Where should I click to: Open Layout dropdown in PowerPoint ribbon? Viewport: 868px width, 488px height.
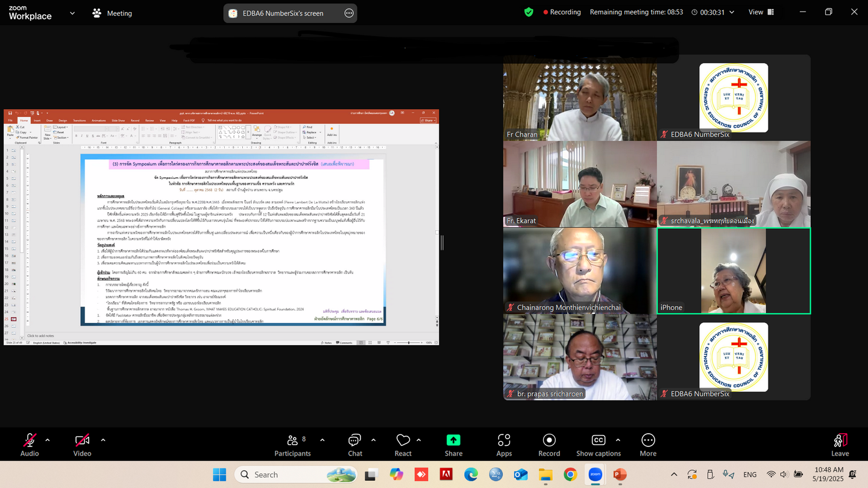[61, 127]
